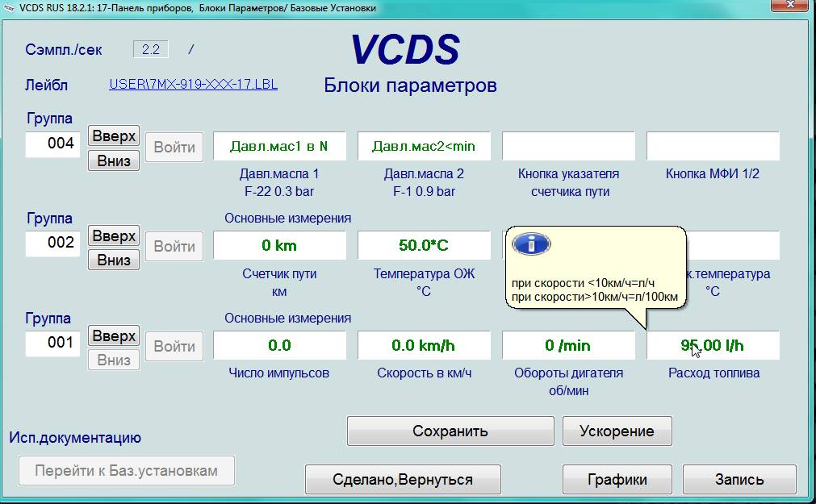
Task: Select the Температура ОЖ 50.0°C value field
Action: 425,245
